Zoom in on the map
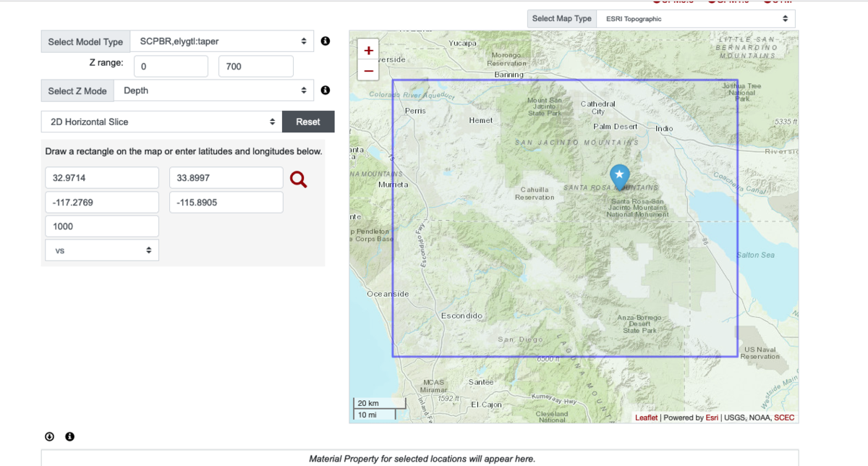The image size is (868, 466). (369, 51)
